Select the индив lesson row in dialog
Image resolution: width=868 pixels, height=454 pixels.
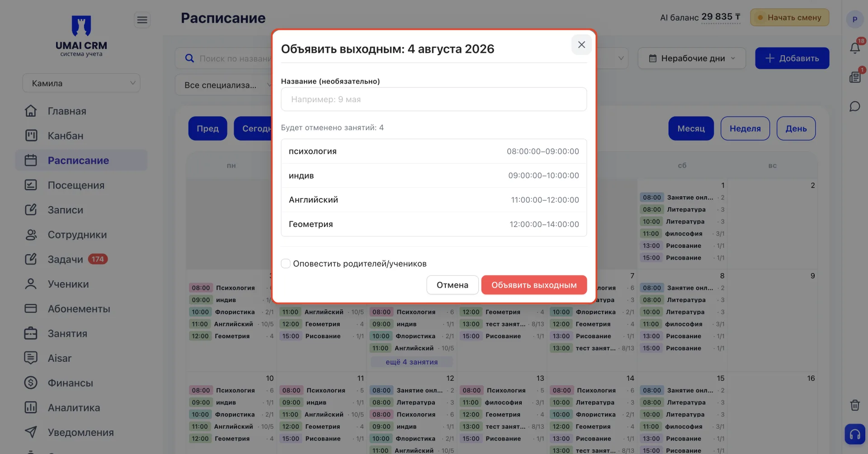[x=434, y=175]
